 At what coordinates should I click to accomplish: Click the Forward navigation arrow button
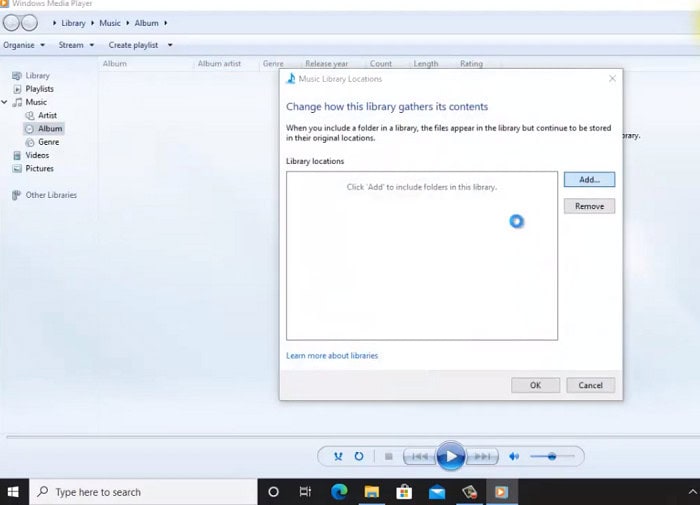coord(29,23)
